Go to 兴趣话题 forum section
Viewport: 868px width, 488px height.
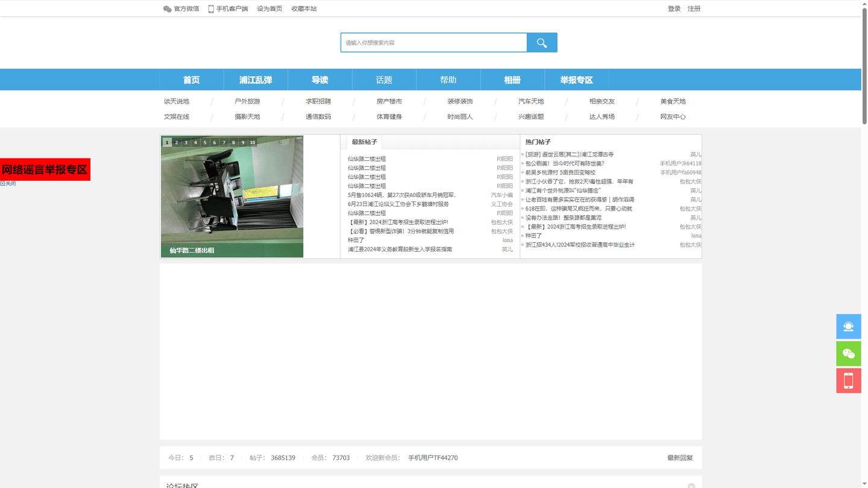(531, 117)
